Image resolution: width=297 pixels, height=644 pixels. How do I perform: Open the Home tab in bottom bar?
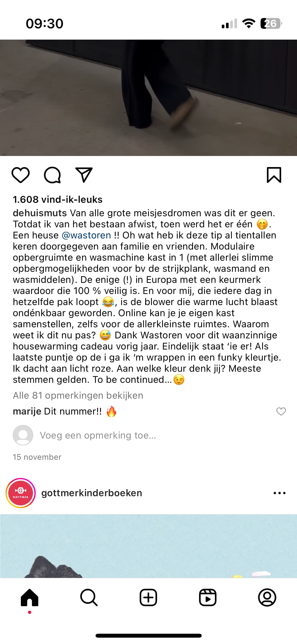pos(30,597)
